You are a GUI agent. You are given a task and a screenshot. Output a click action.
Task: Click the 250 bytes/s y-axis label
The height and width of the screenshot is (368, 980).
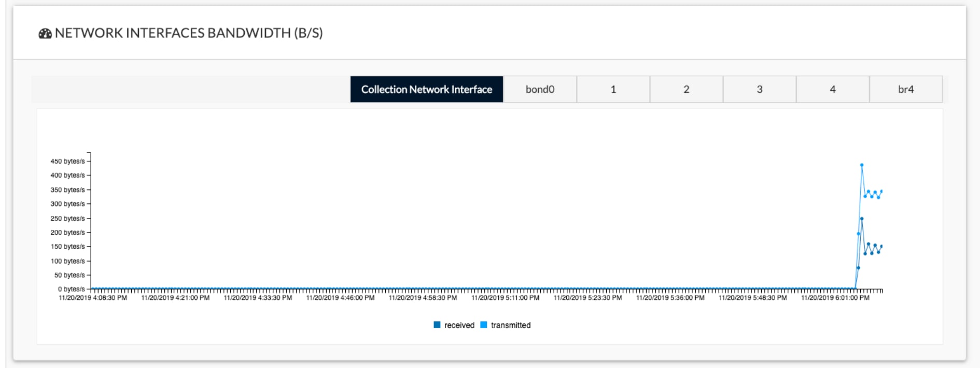pyautogui.click(x=67, y=219)
